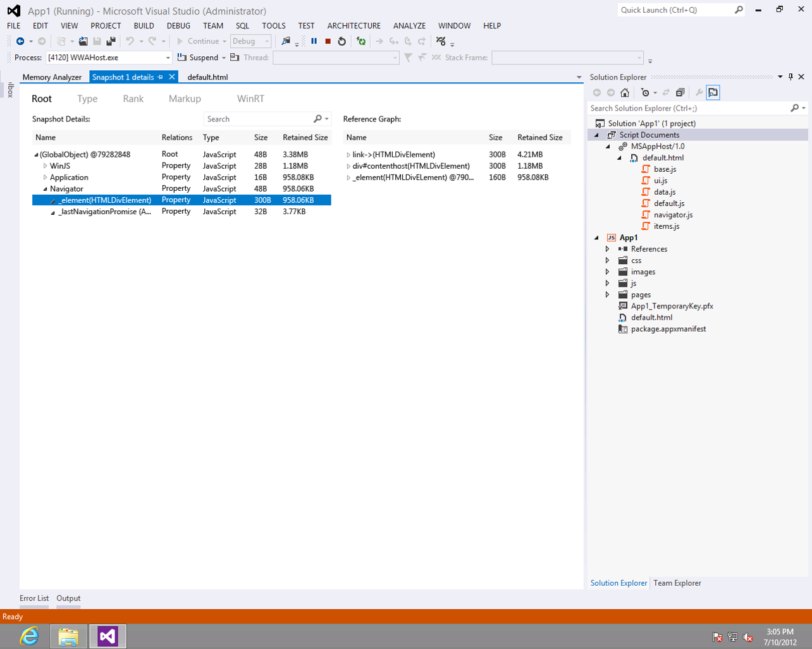Expand the WinJS row
This screenshot has height=649, width=812.
point(45,166)
